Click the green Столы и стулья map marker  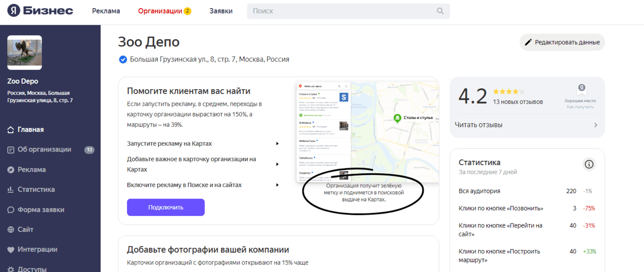(397, 118)
